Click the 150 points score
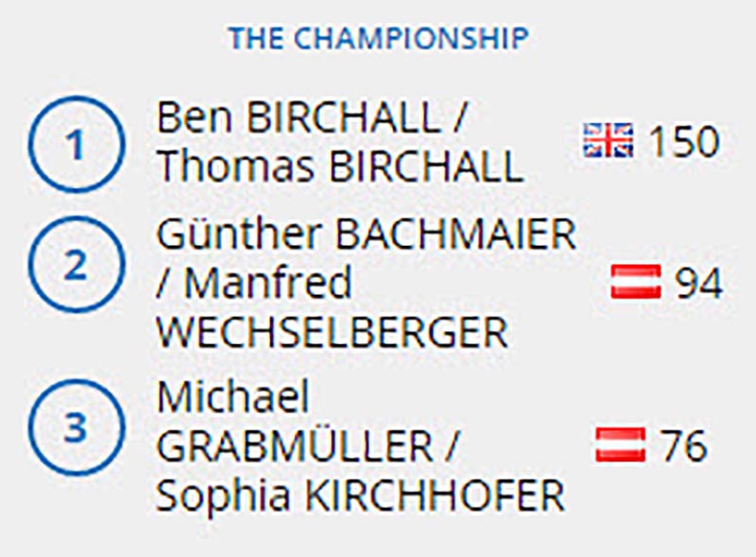 pos(684,141)
